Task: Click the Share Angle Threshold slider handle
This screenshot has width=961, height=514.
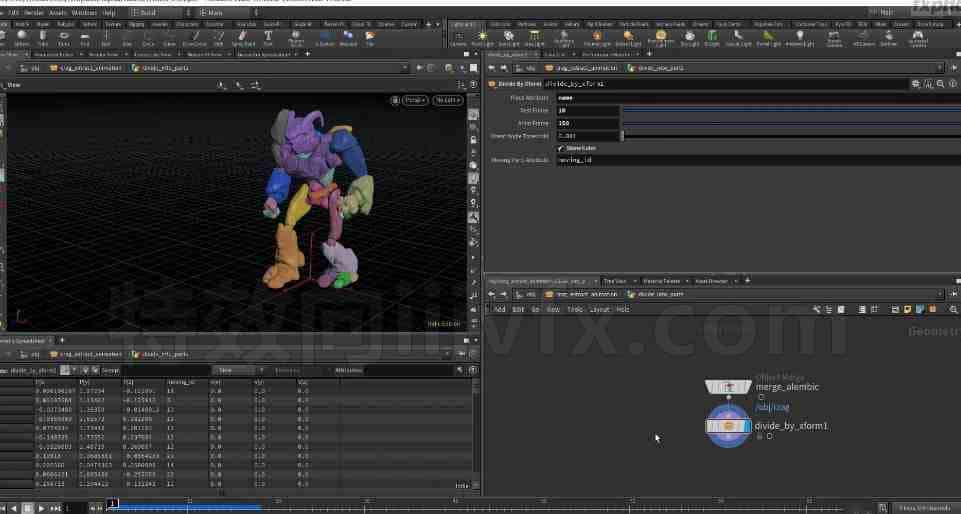Action: point(623,136)
